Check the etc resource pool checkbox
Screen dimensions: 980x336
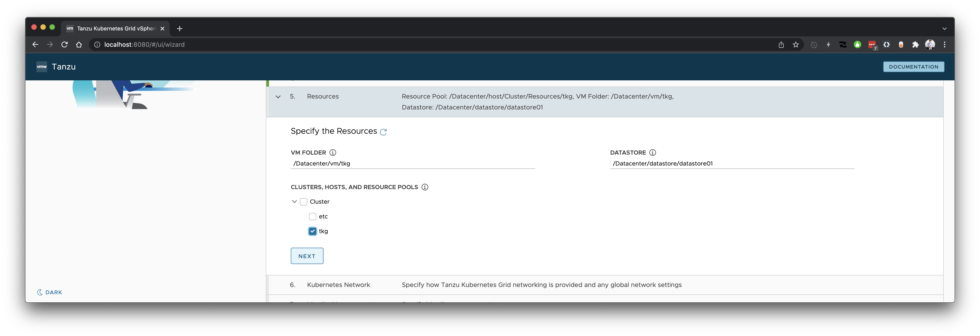(x=312, y=217)
